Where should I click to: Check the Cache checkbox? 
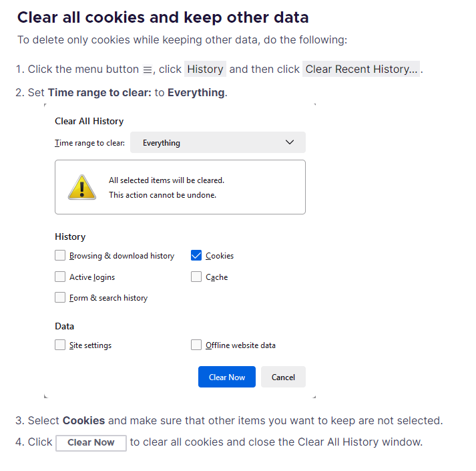(196, 277)
